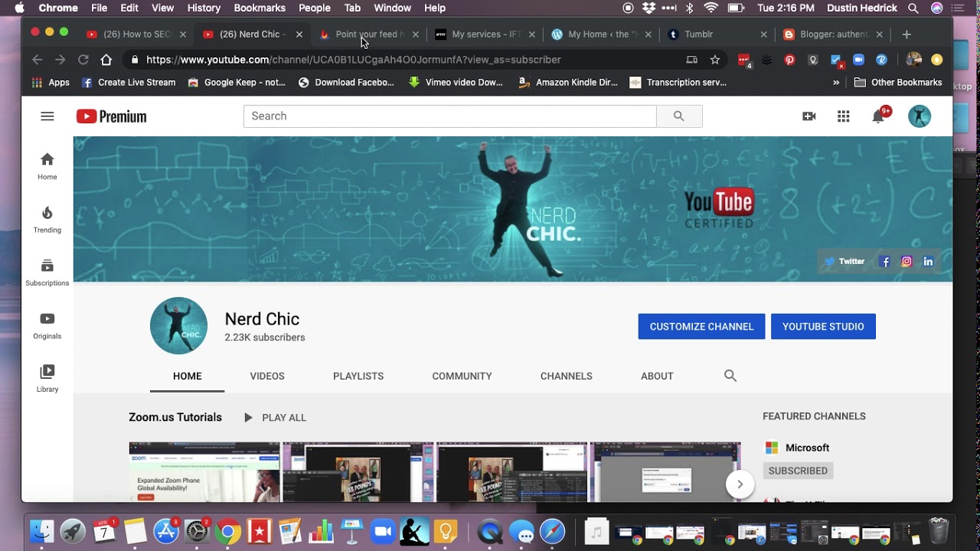The width and height of the screenshot is (980, 551).
Task: Open the account avatar menu
Action: click(920, 116)
